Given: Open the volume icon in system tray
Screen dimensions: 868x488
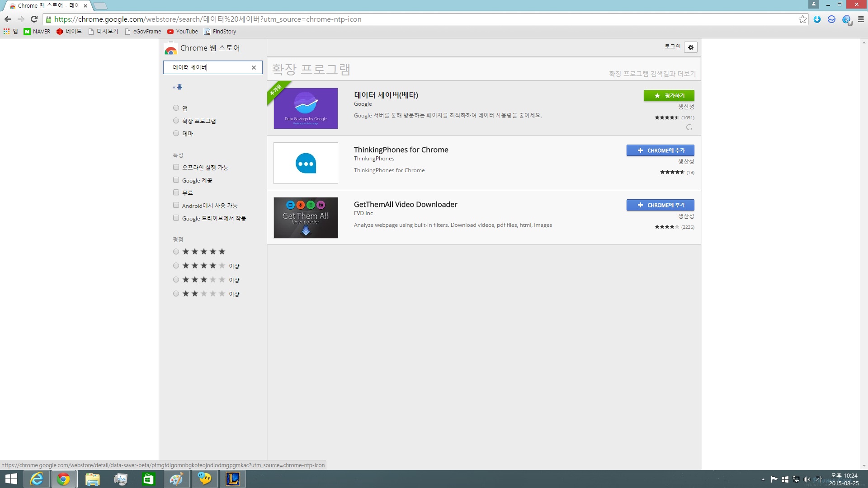Looking at the screenshot, I should tap(807, 479).
